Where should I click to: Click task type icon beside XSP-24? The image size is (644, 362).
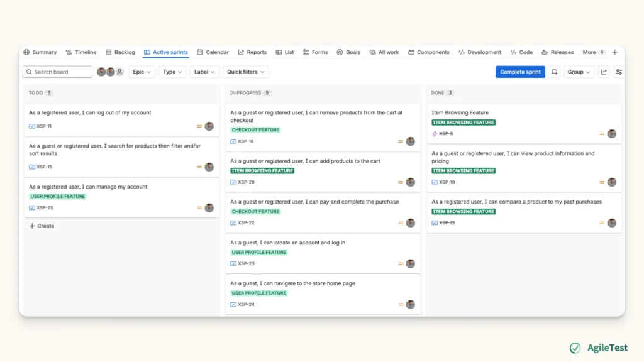[x=233, y=305]
